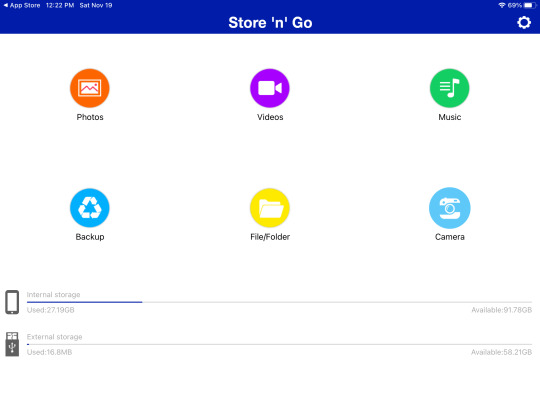Tap the 12:22 PM clock
The height and width of the screenshot is (405, 540).
point(60,6)
